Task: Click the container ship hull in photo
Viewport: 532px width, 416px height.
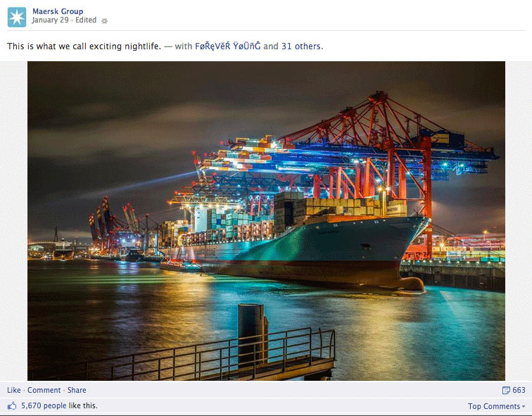Action: pos(305,255)
